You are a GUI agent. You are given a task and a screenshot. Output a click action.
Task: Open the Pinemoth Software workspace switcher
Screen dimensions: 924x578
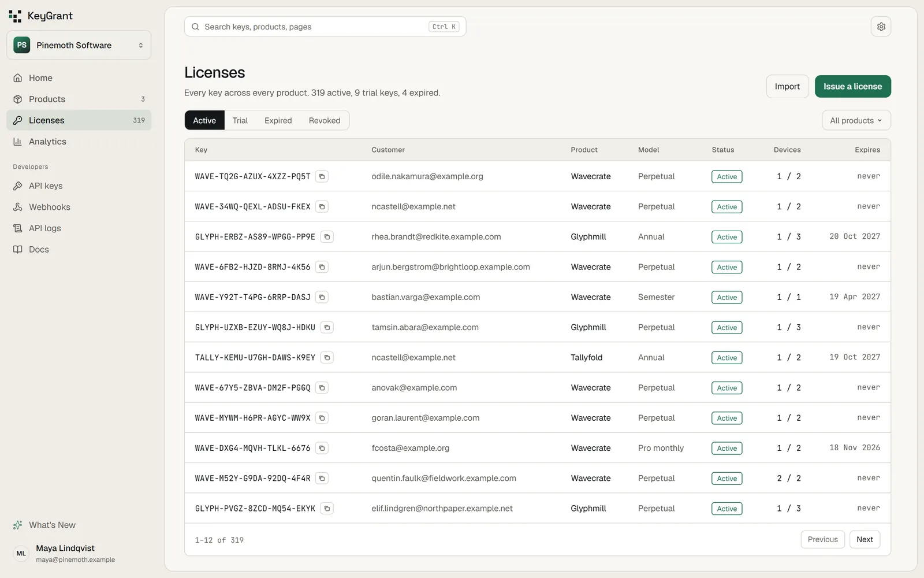pyautogui.click(x=79, y=45)
